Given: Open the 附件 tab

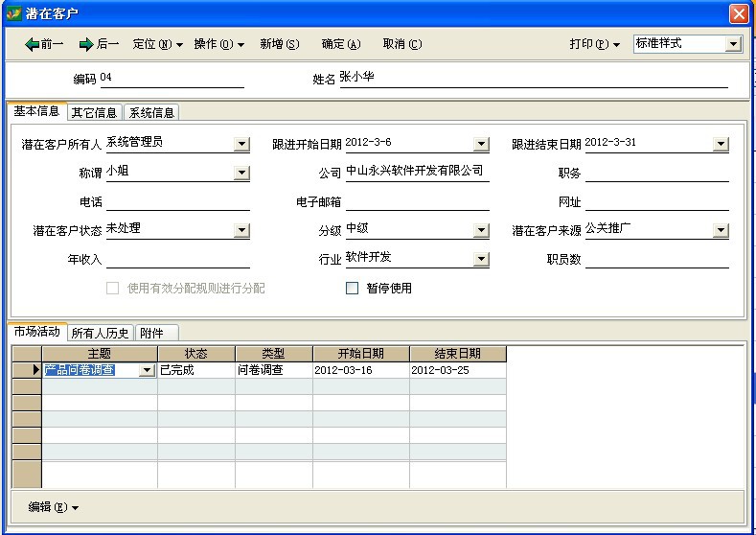Looking at the screenshot, I should click(x=151, y=333).
